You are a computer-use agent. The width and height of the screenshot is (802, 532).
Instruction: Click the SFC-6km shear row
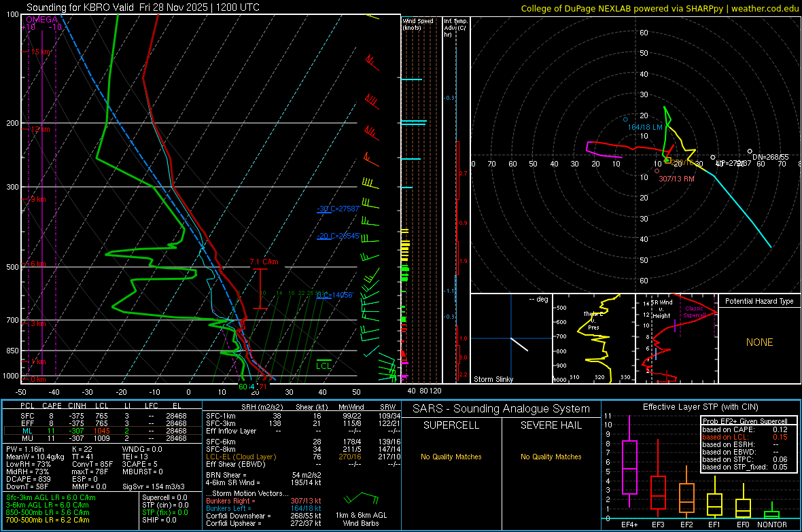[x=303, y=442]
